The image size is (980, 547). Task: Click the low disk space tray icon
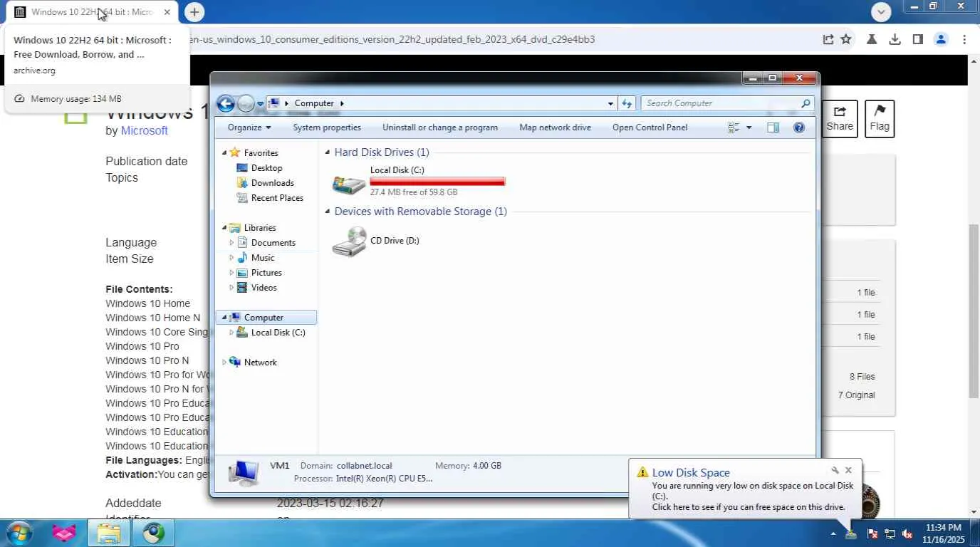coord(851,533)
